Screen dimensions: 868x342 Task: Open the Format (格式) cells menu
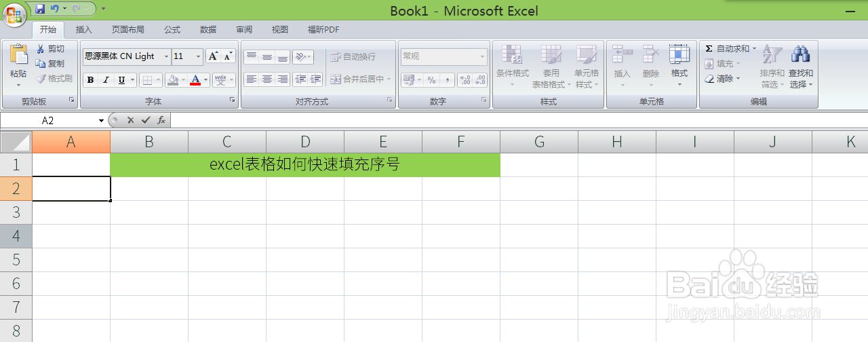click(x=679, y=66)
